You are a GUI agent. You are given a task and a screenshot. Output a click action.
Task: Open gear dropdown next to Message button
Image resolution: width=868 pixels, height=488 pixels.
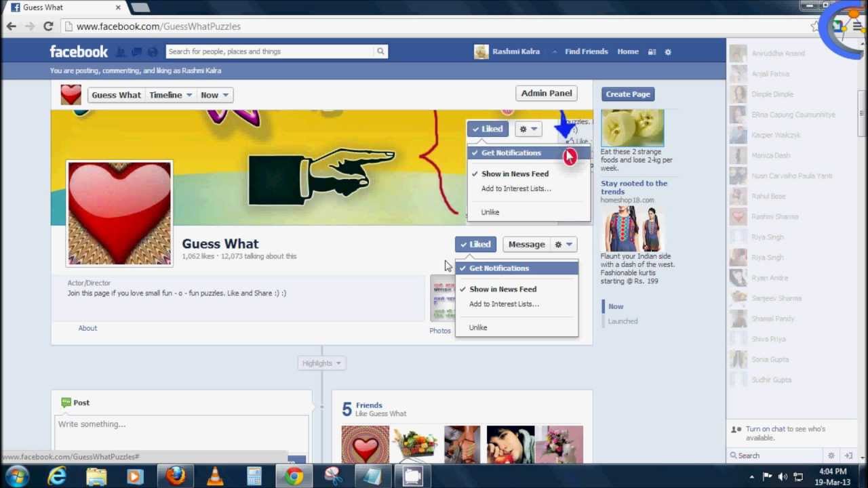pos(564,245)
